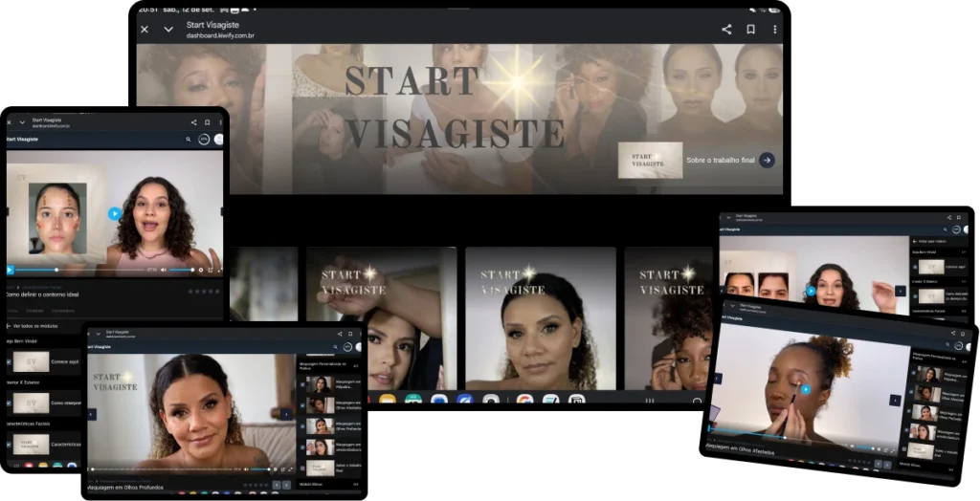Screen dimensions: 980x501
Task: Click the bookmark icon on left tablet
Action: pyautogui.click(x=207, y=122)
